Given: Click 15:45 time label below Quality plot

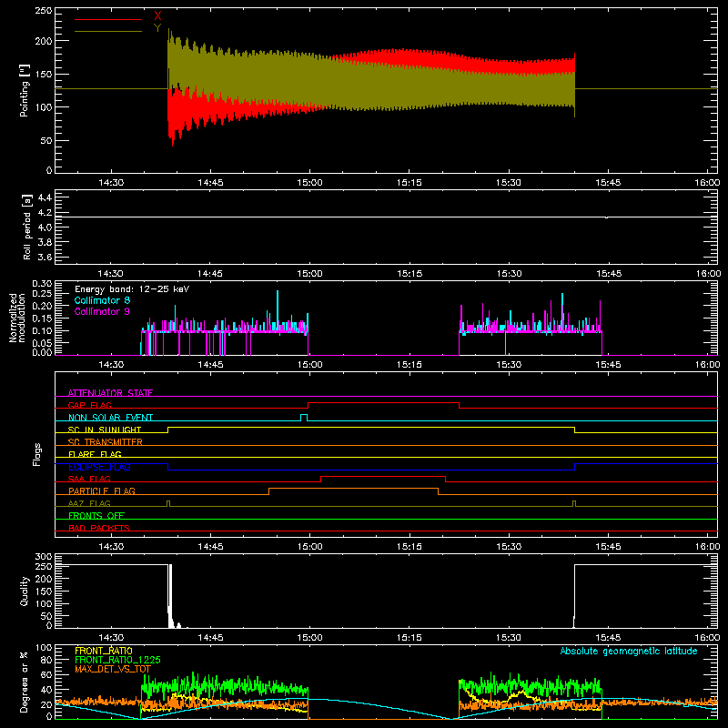Looking at the screenshot, I should (x=608, y=638).
